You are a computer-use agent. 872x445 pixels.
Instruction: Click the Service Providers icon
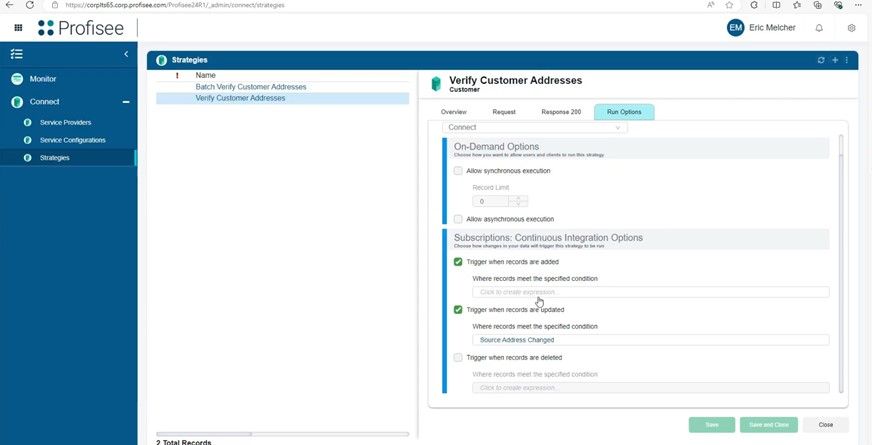(27, 122)
